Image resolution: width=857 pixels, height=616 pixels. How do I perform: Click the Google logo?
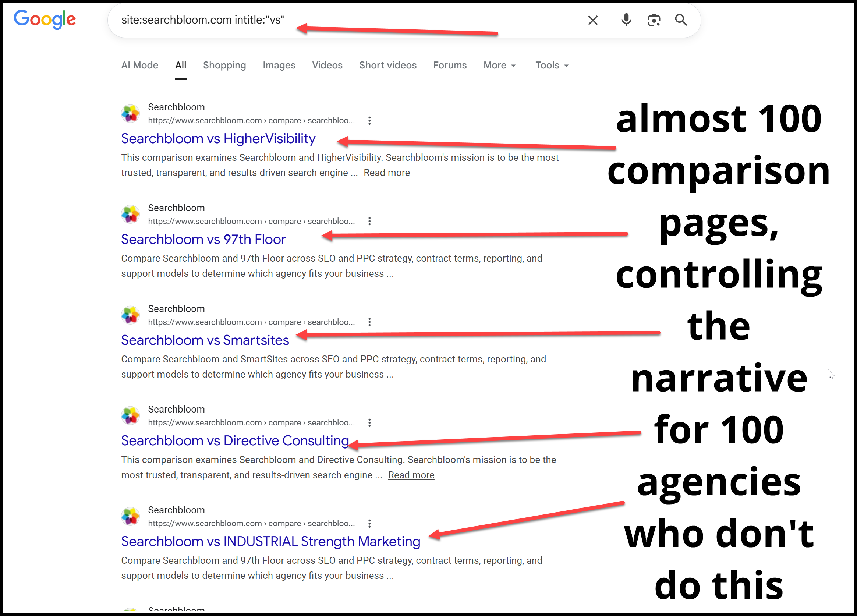45,19
